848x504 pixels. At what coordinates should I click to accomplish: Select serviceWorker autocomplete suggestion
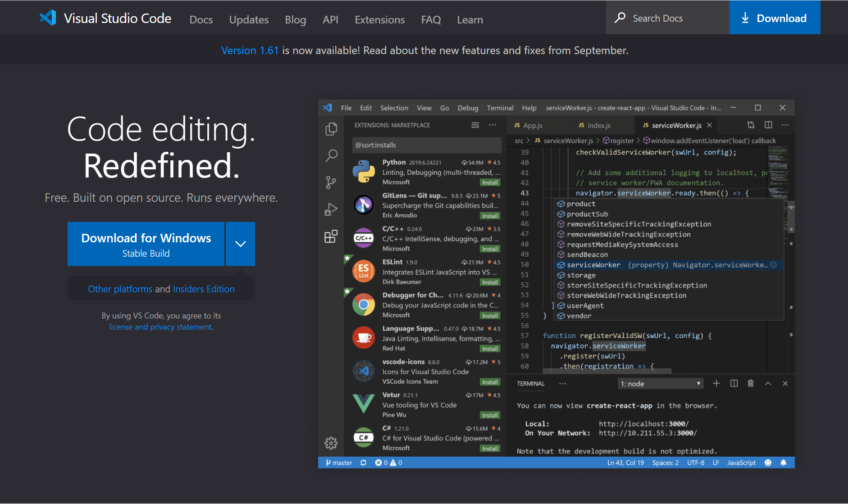pos(669,265)
